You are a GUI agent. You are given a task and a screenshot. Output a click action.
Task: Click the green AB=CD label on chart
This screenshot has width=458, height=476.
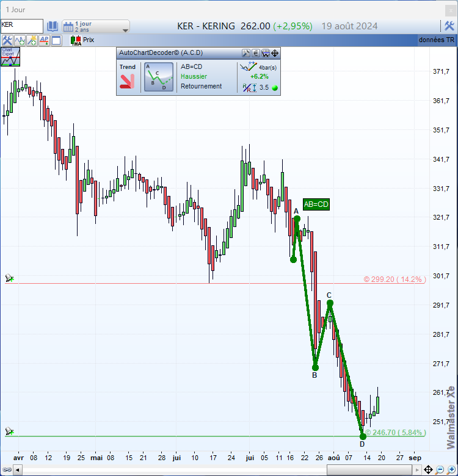point(316,204)
